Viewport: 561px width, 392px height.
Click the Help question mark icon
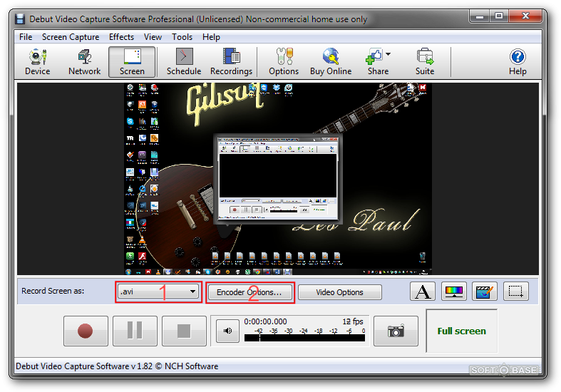(518, 56)
